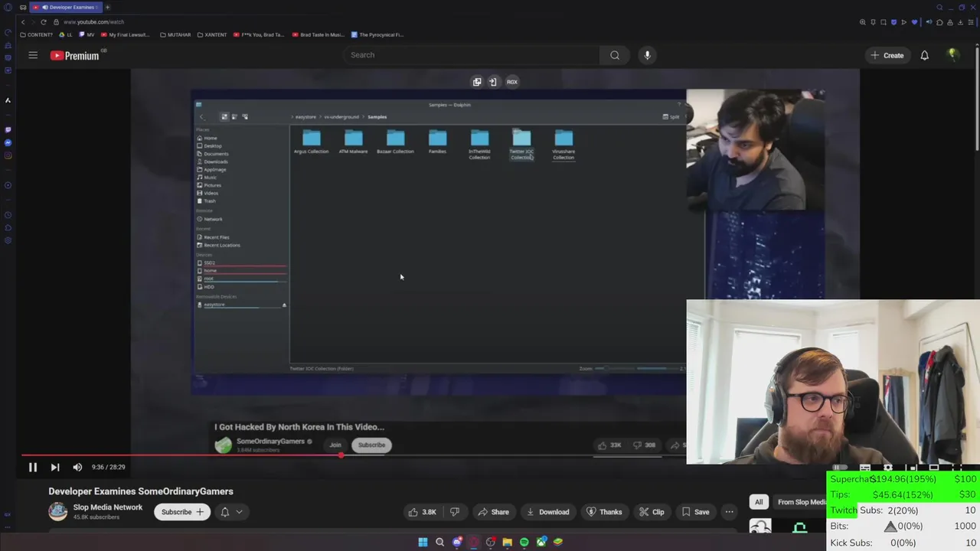Click the search magnifier button

point(615,55)
